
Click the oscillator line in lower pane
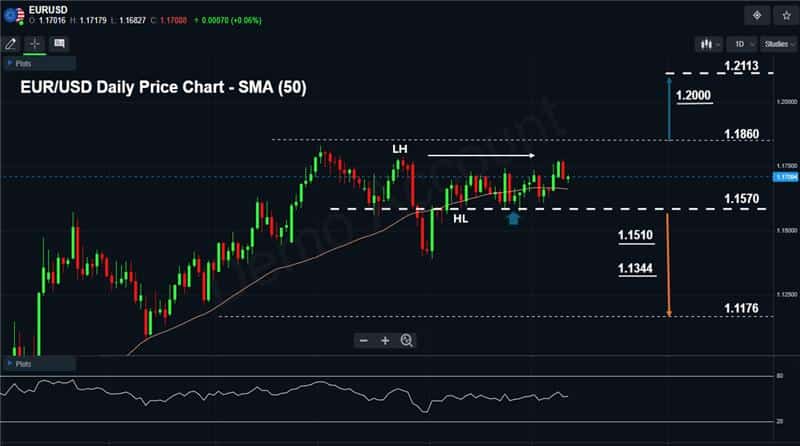300,391
